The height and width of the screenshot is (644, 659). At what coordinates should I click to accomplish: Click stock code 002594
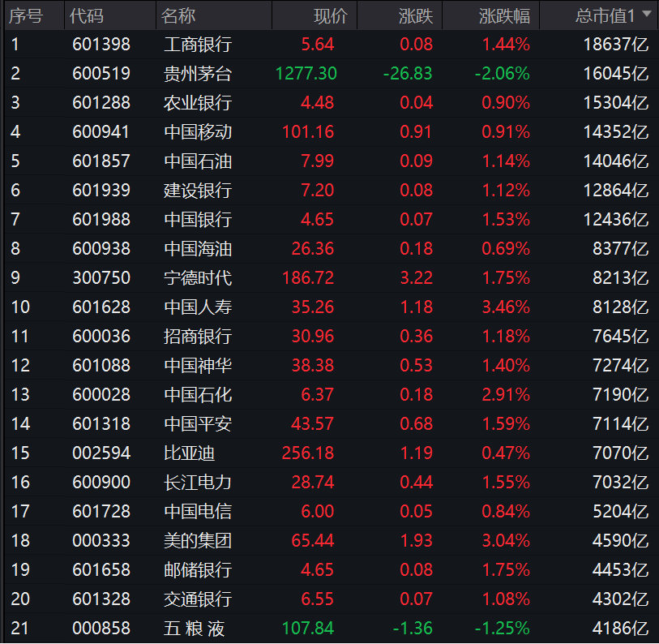point(101,453)
